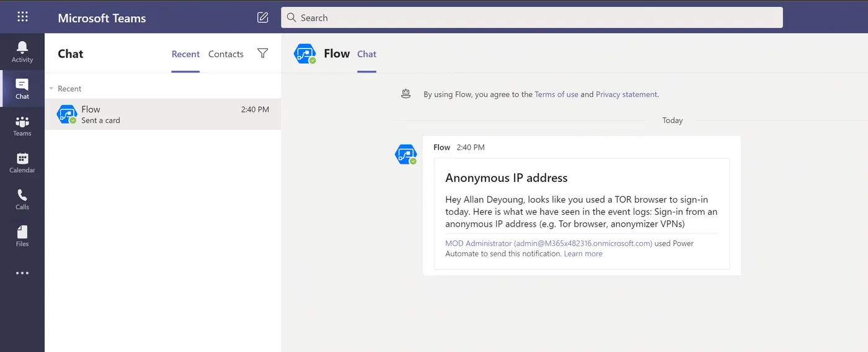The height and width of the screenshot is (352, 868).
Task: Open the chat list filter funnel
Action: pos(263,53)
